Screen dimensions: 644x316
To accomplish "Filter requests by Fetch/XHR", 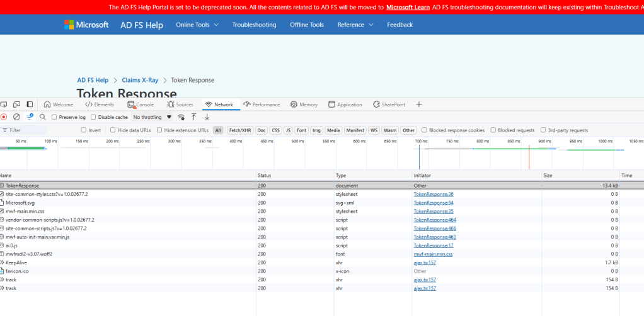I will pyautogui.click(x=240, y=130).
